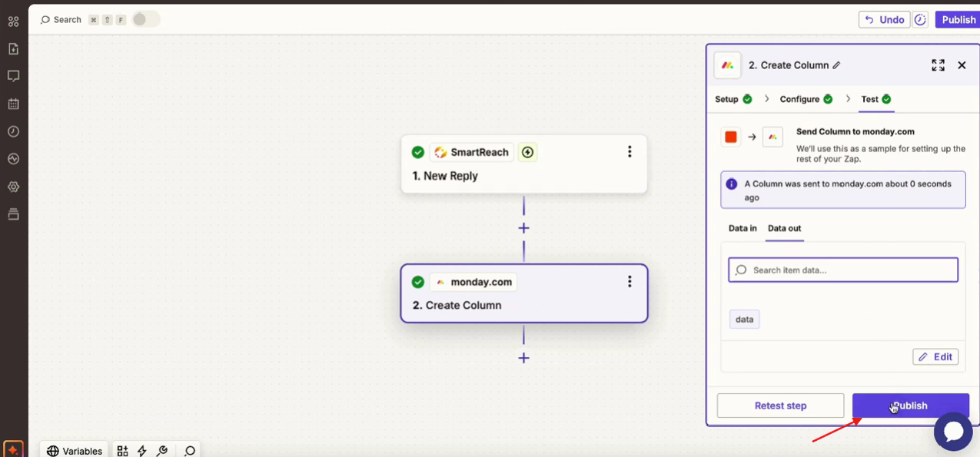
Task: Close the Create Column side panel
Action: tap(962, 65)
